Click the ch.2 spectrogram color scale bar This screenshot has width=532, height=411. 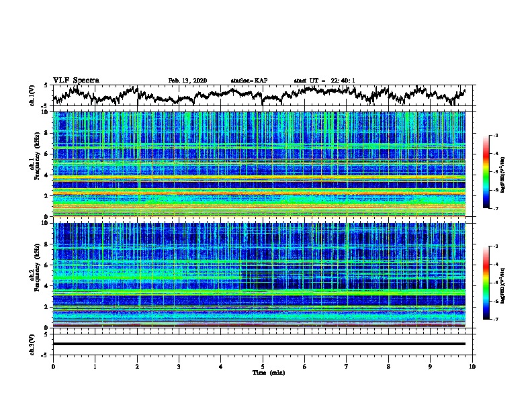point(486,283)
